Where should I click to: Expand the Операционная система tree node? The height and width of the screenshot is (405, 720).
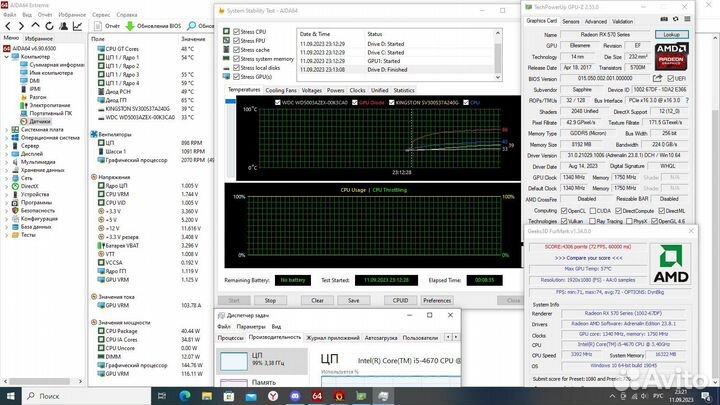(7, 137)
